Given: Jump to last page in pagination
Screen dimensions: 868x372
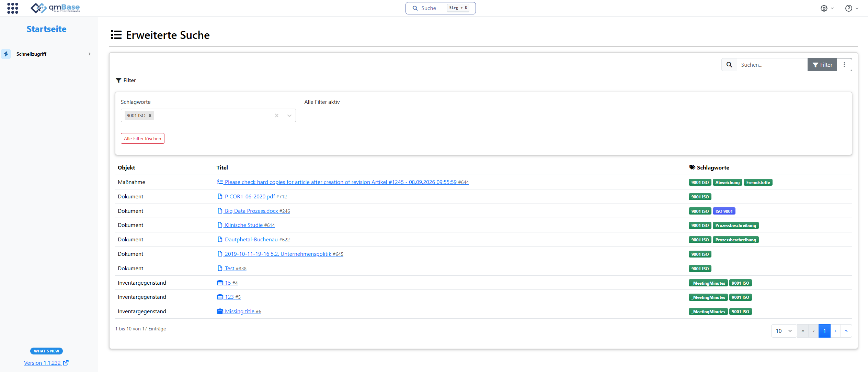Looking at the screenshot, I should point(846,331).
